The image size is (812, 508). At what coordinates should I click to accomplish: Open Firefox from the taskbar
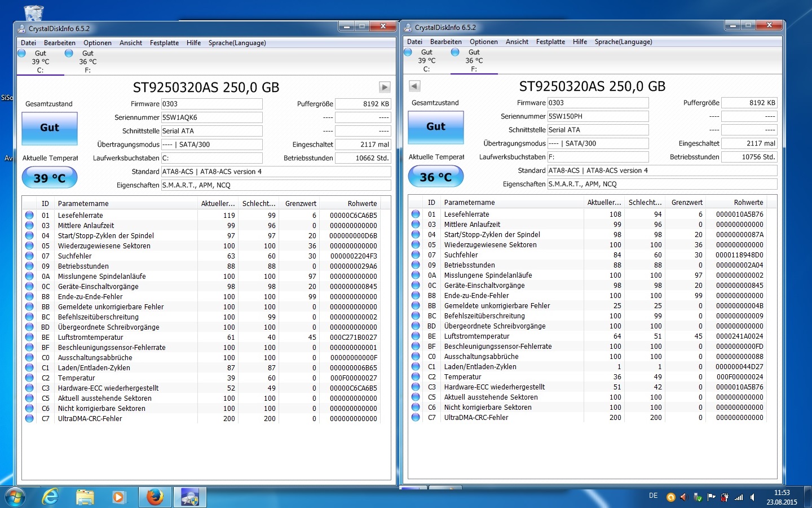[155, 497]
